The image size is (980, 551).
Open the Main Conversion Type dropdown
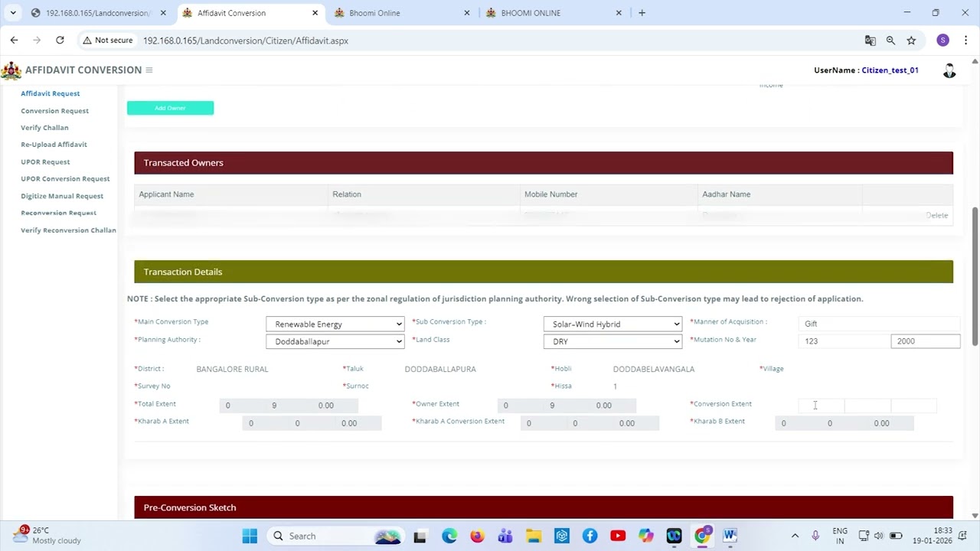(x=335, y=324)
